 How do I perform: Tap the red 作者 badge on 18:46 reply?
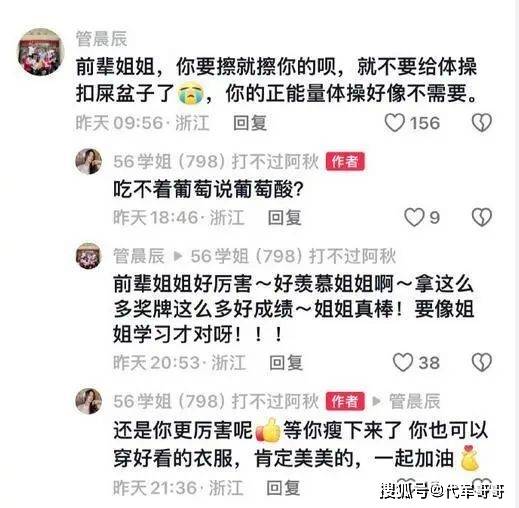[345, 162]
